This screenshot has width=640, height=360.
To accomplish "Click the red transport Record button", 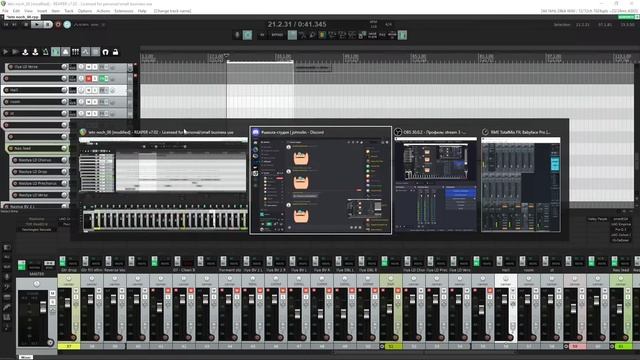I will 58,24.
